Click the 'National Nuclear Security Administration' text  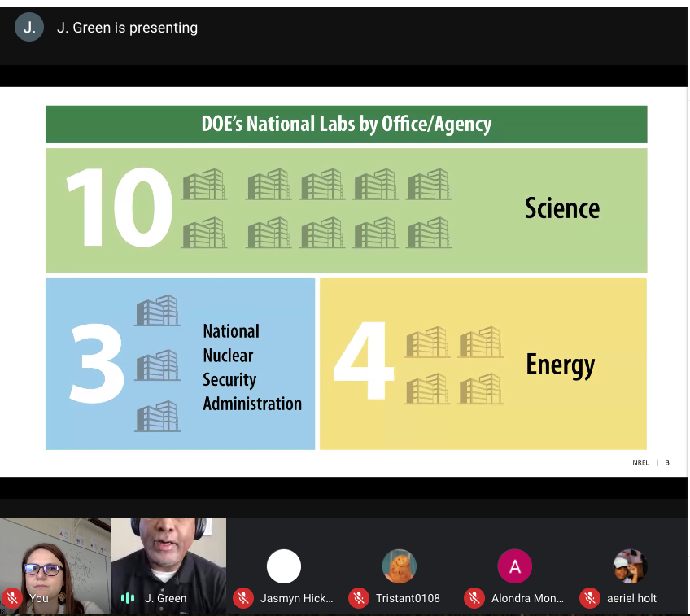tap(252, 367)
